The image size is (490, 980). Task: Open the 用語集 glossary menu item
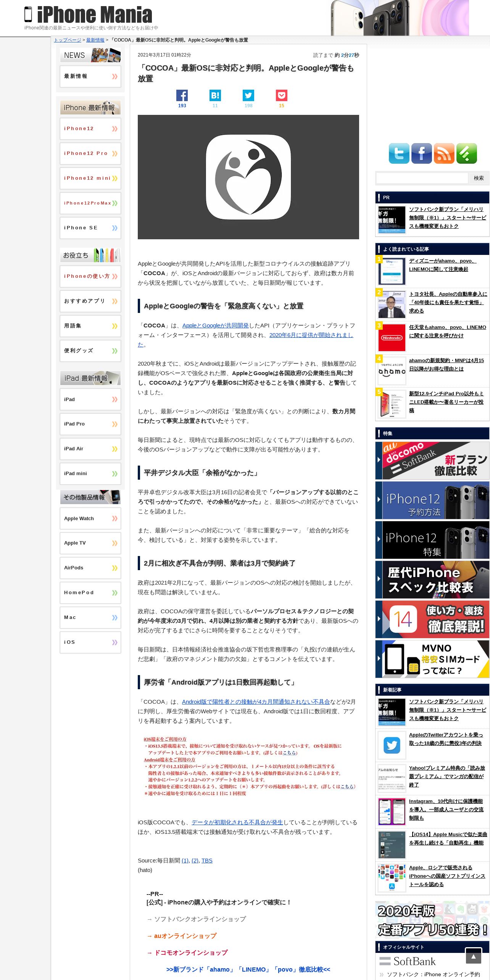pyautogui.click(x=90, y=326)
